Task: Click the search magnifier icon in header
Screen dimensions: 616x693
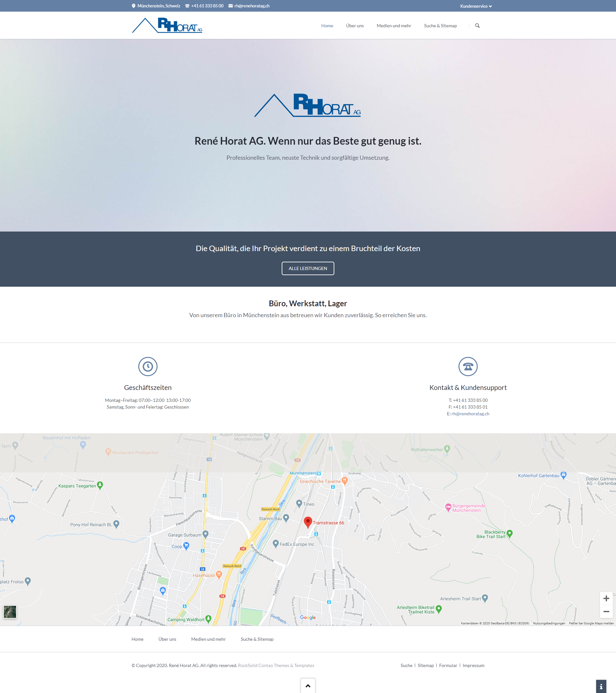Action: click(477, 26)
